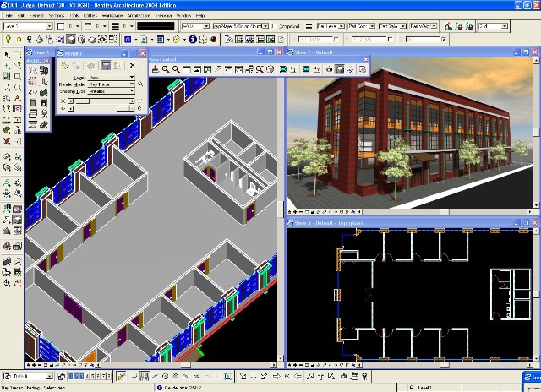
Task: Open the File menu
Action: pyautogui.click(x=9, y=16)
